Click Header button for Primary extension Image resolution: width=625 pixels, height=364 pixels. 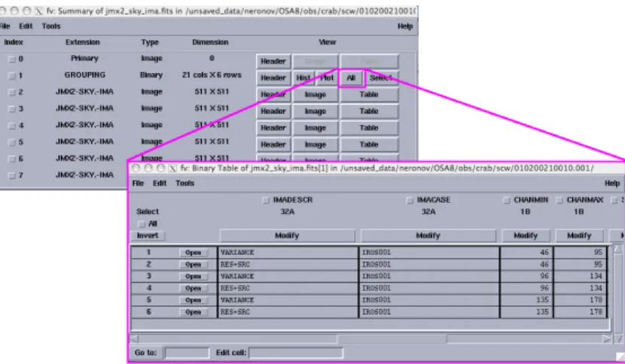click(273, 62)
